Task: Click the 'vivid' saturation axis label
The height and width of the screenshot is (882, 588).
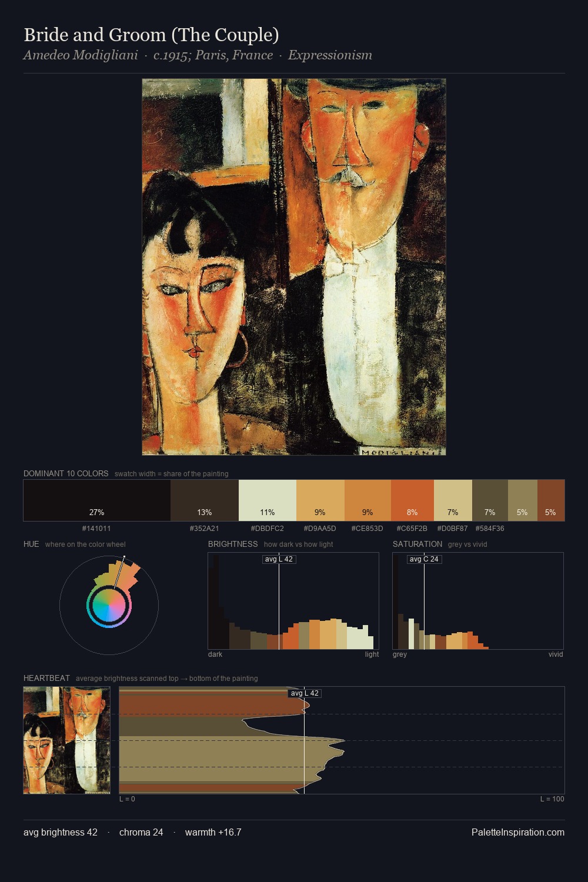Action: pyautogui.click(x=556, y=654)
